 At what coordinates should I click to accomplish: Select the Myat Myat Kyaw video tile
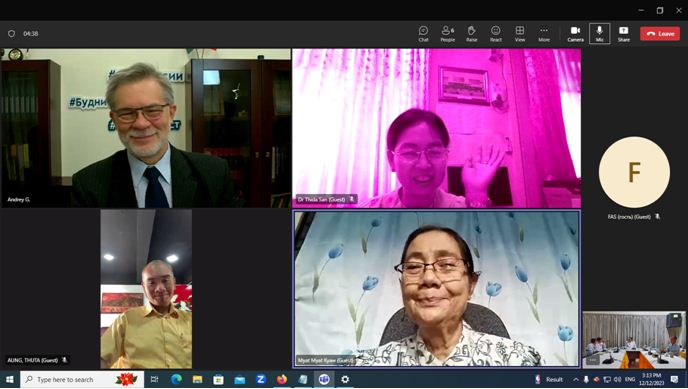point(437,289)
